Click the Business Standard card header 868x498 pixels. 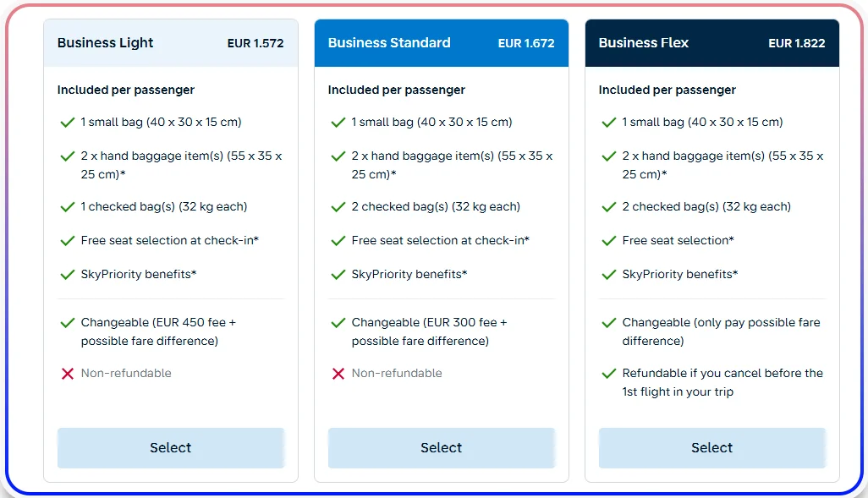coord(389,42)
